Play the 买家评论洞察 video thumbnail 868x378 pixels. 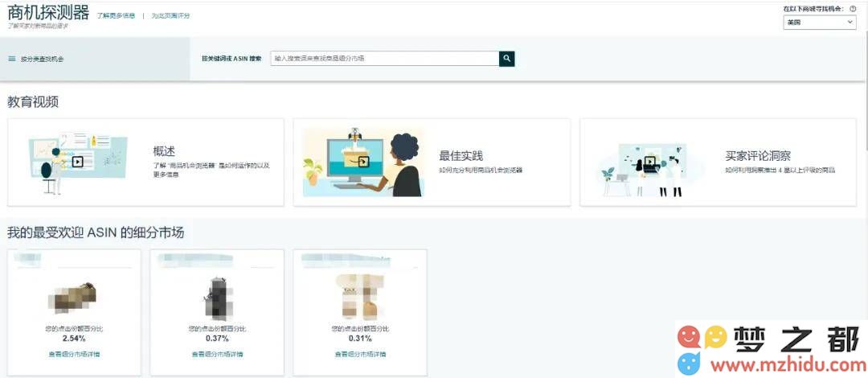point(650,163)
